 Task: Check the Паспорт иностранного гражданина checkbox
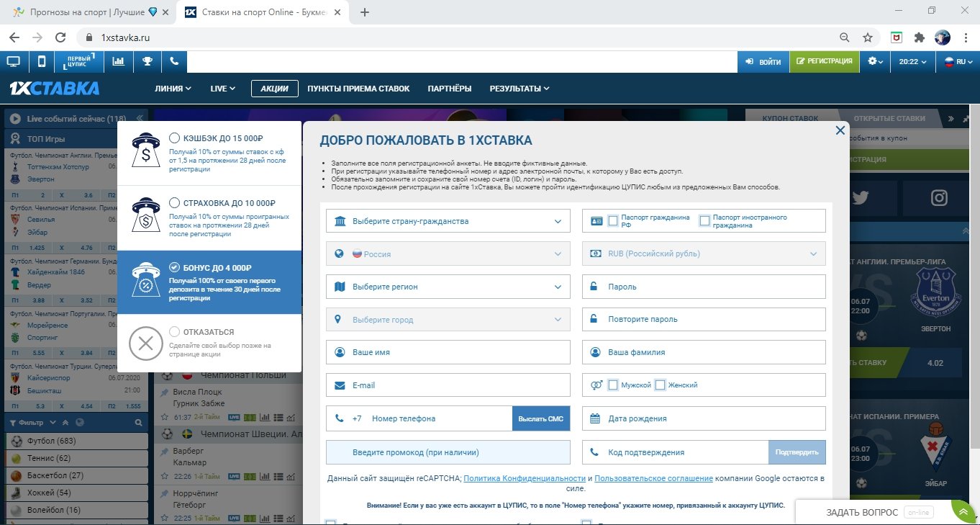click(704, 221)
